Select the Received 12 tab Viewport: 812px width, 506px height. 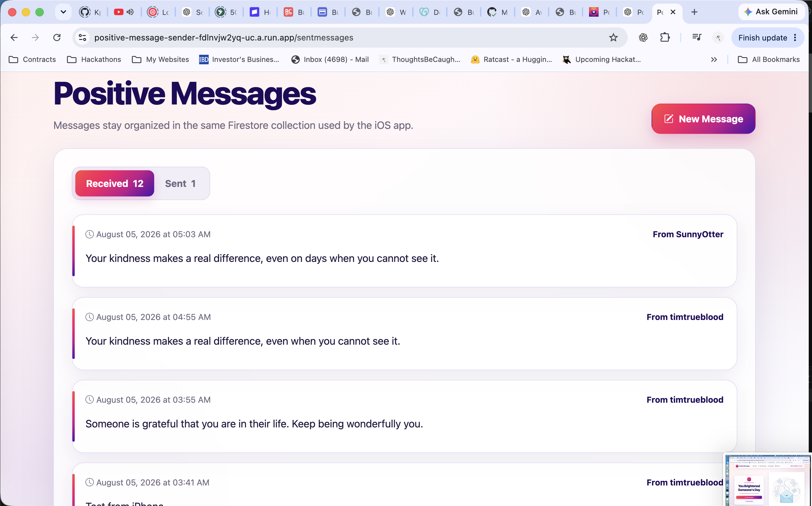(114, 183)
